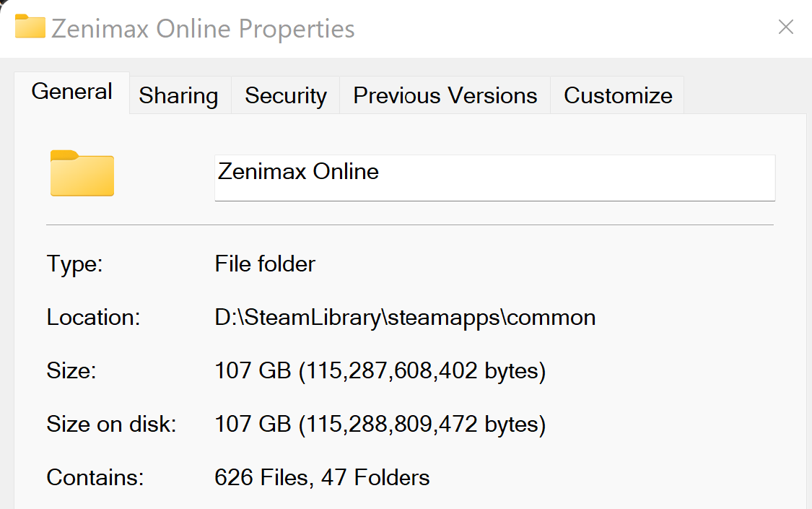
Task: Open the Security tab
Action: 286,95
